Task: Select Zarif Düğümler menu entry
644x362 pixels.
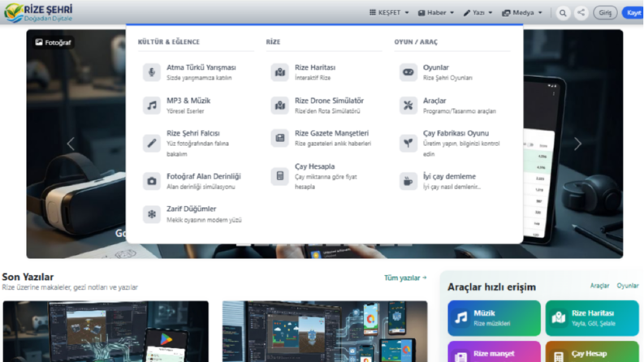Action: click(196, 214)
